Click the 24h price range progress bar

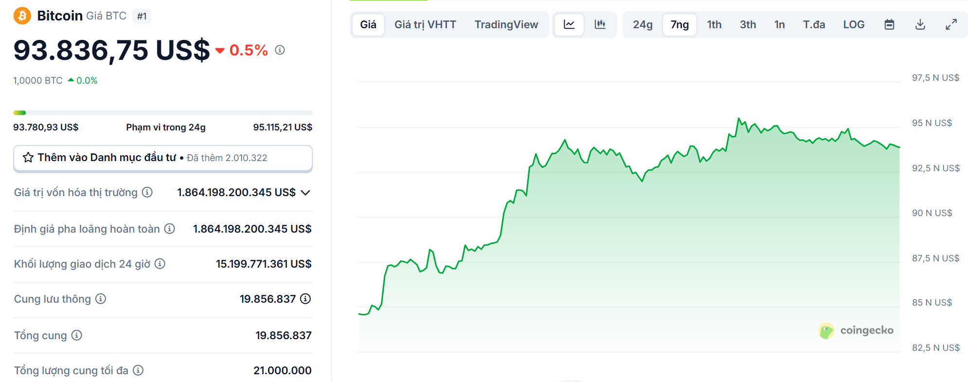163,113
